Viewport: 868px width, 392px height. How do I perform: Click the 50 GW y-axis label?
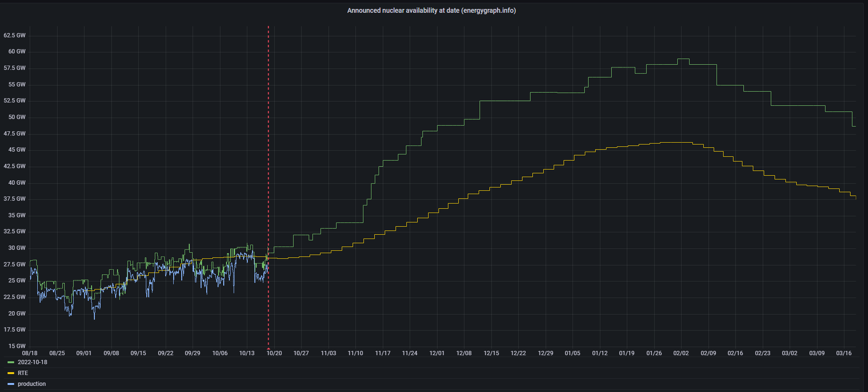pyautogui.click(x=17, y=117)
